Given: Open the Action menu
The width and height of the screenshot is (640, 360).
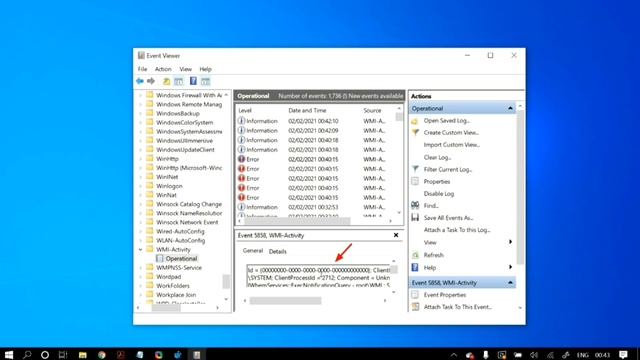Looking at the screenshot, I should tap(163, 69).
